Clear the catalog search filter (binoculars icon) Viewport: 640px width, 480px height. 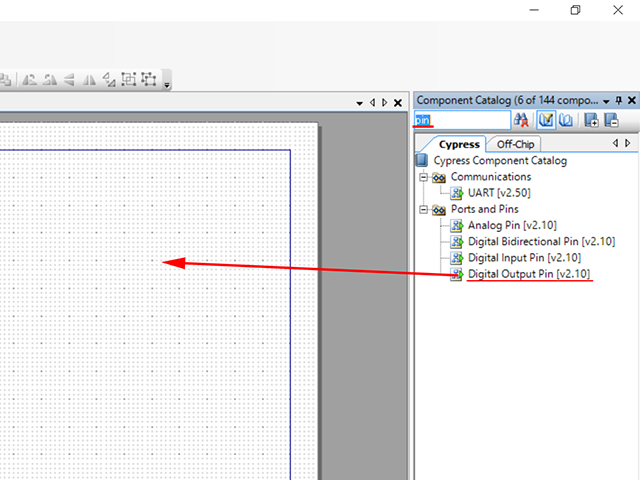pos(521,120)
